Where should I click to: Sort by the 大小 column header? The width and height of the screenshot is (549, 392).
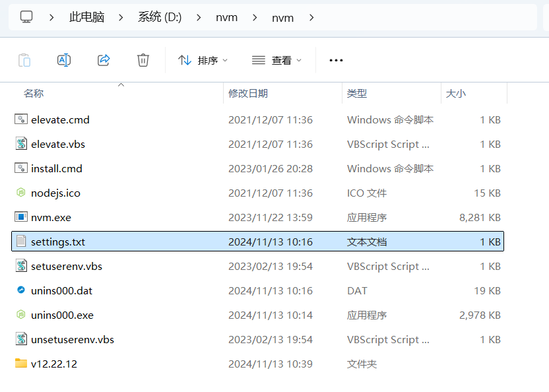point(456,93)
